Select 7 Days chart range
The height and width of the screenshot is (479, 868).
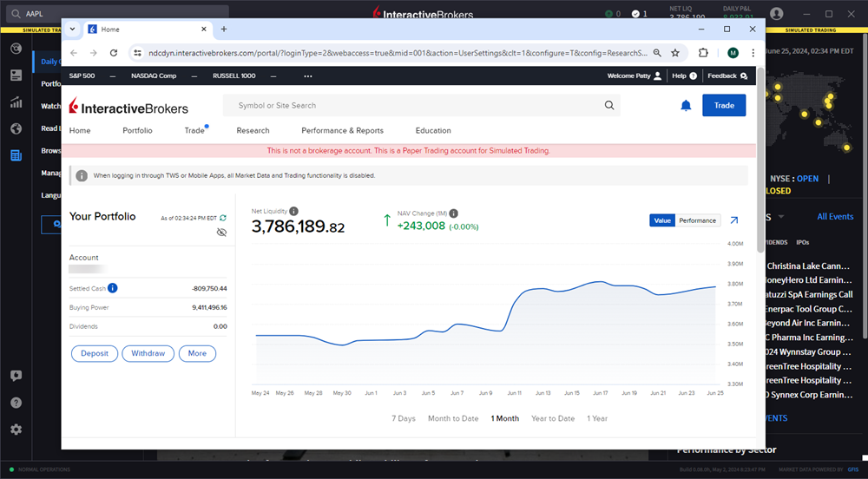coord(403,418)
